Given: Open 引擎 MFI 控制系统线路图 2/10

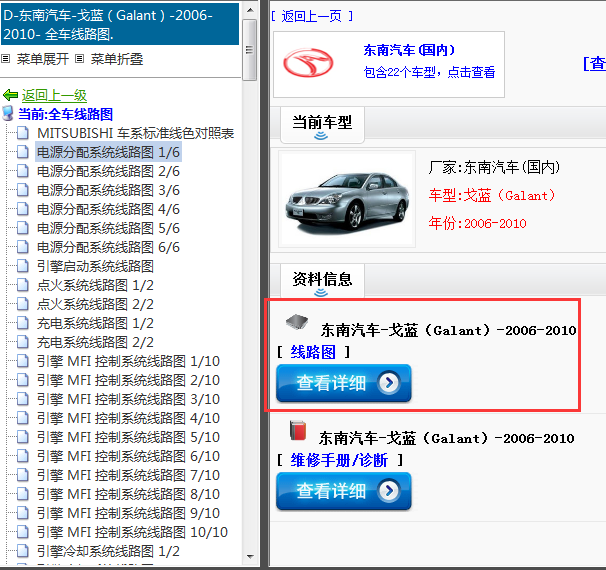Looking at the screenshot, I should click(128, 380).
